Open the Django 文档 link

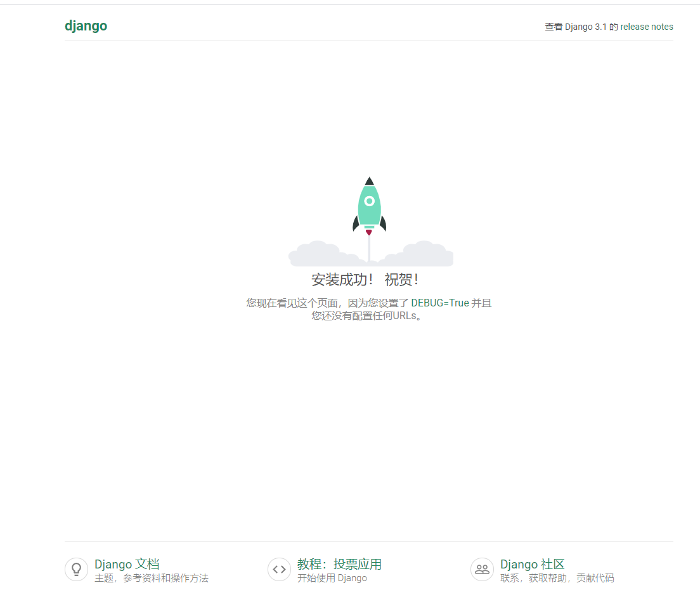pos(127,564)
